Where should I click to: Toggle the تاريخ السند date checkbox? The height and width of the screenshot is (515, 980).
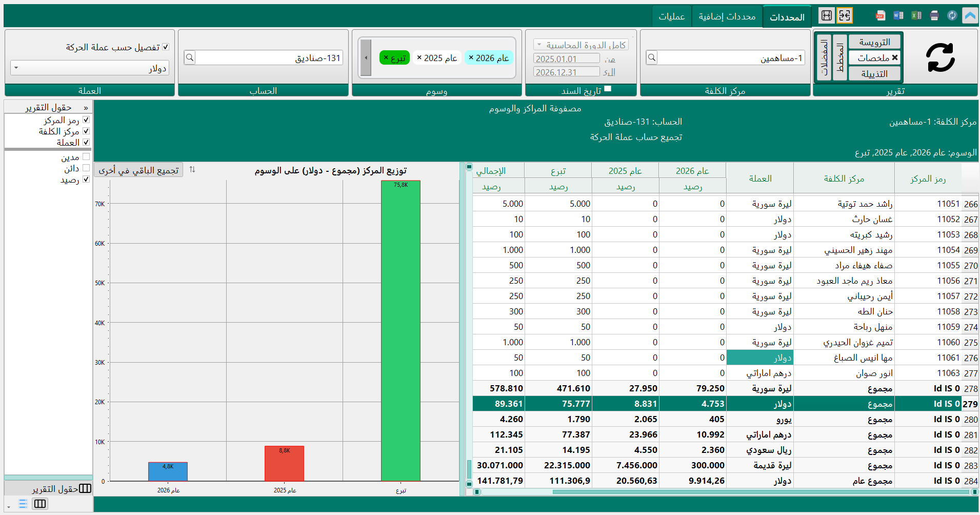608,89
